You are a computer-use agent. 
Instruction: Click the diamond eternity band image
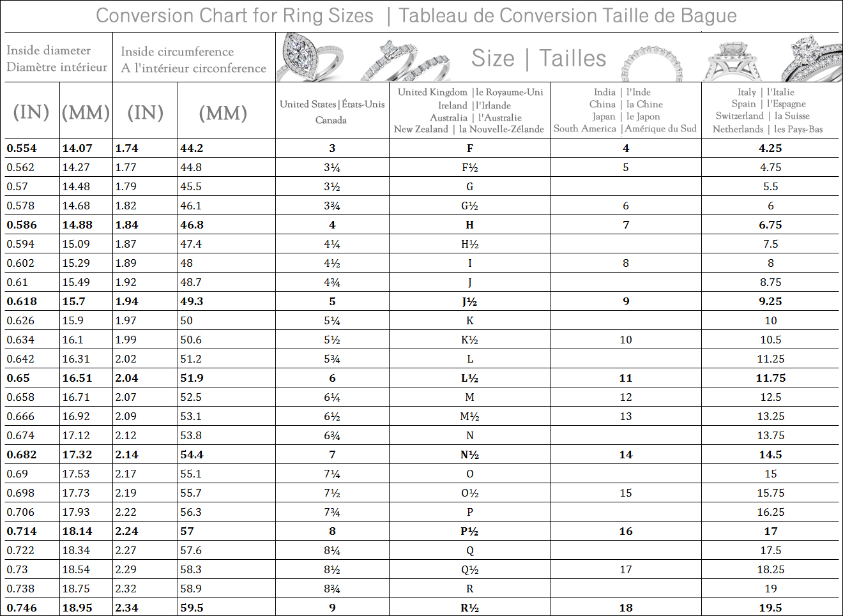651,64
